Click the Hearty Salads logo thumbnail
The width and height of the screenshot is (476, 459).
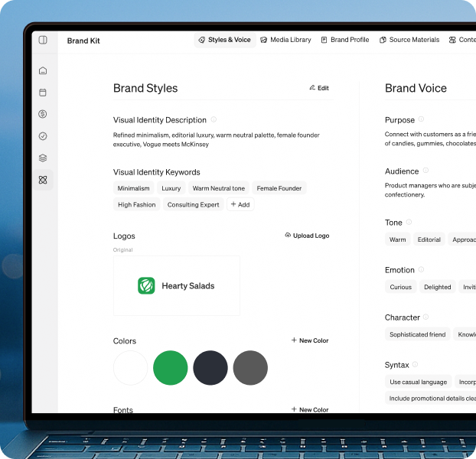(x=177, y=286)
